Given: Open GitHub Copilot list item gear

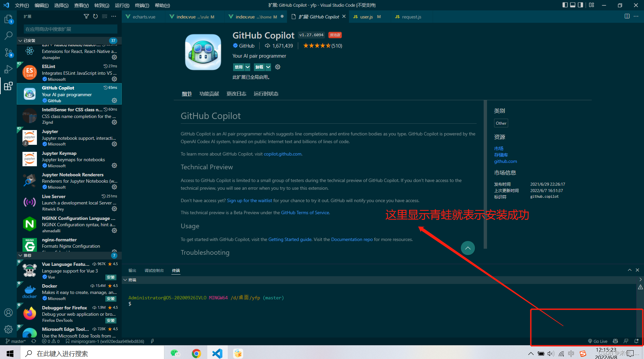Looking at the screenshot, I should [x=114, y=101].
